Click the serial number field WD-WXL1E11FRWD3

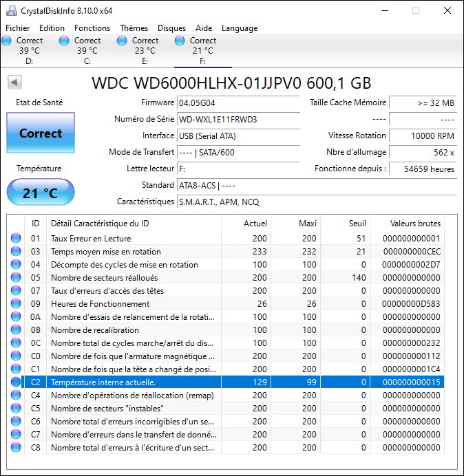[238, 119]
